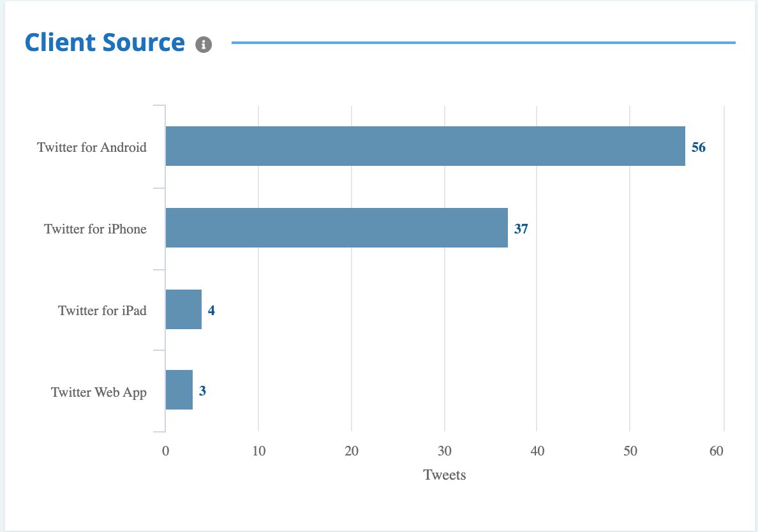Click the value label 4
Viewport: 758px width, 532px height.
click(212, 311)
